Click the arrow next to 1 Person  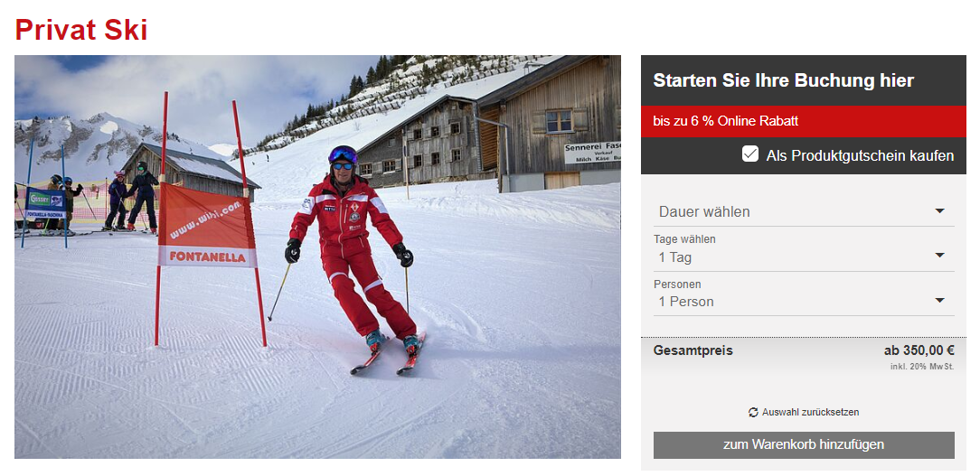point(939,301)
